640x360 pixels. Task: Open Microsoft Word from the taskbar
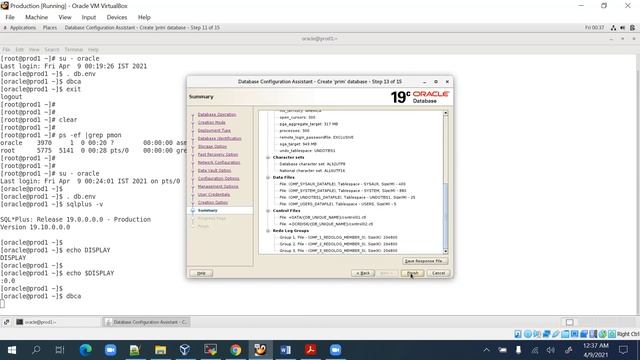[286, 350]
